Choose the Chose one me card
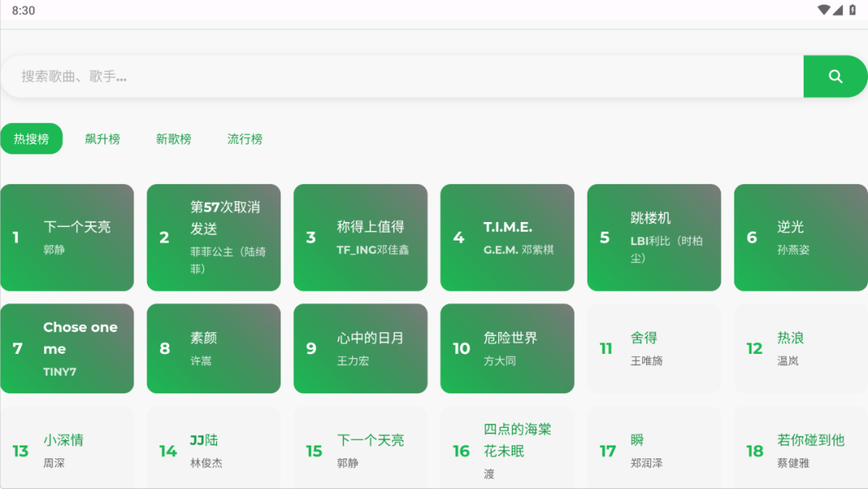 (x=67, y=348)
